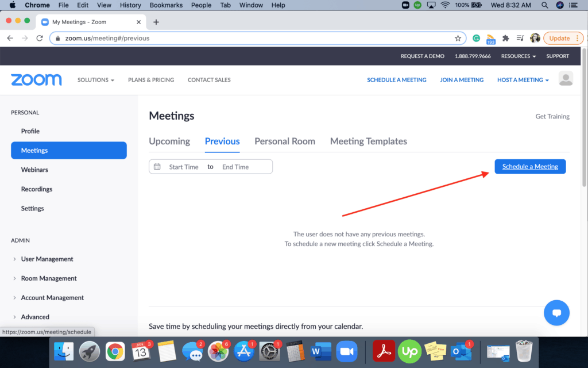Image resolution: width=588 pixels, height=368 pixels.
Task: Open the Solutions dropdown menu
Action: click(x=96, y=80)
